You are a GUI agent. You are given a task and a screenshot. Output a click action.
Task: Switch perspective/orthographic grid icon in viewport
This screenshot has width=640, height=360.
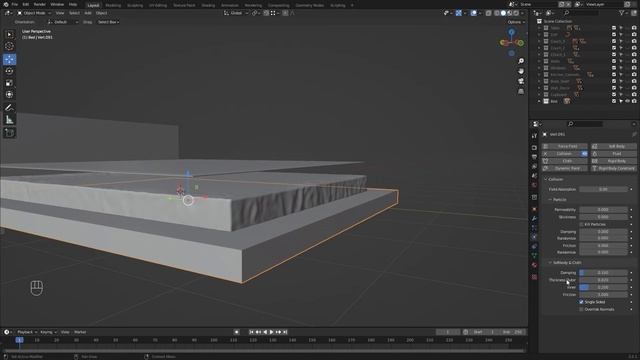(521, 91)
